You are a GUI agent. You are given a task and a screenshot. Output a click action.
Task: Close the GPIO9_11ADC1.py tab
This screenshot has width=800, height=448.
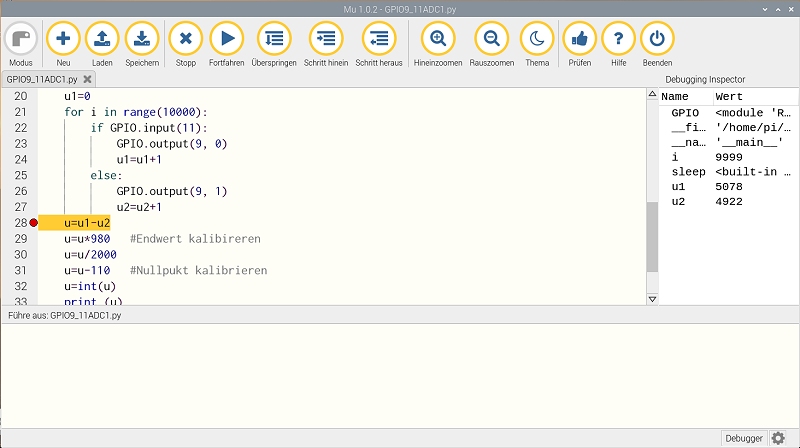coord(87,79)
